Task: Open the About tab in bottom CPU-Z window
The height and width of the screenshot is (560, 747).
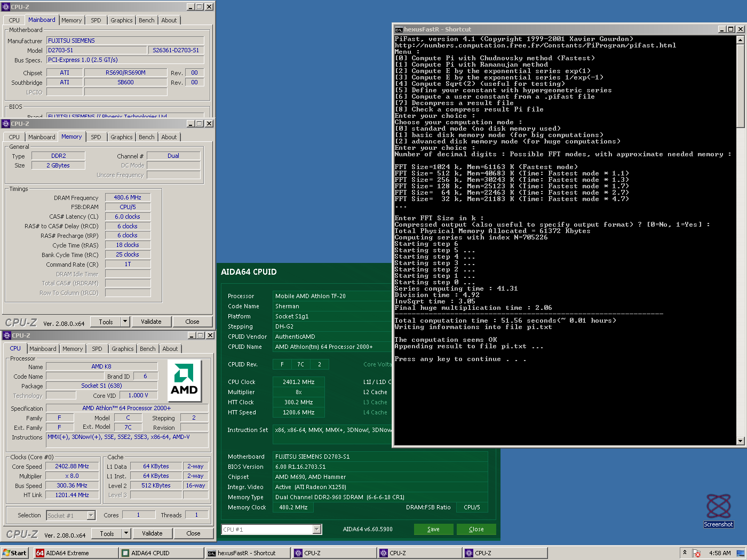Action: (x=170, y=349)
